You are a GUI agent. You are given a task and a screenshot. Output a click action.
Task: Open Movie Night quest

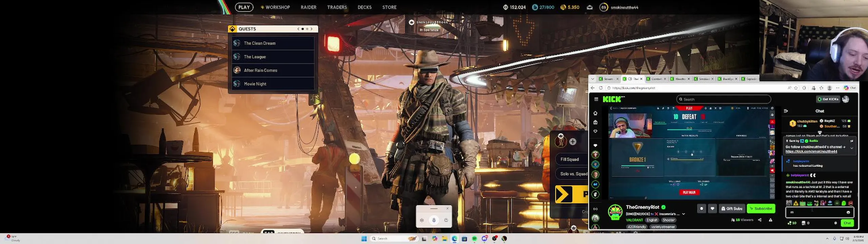click(x=273, y=84)
